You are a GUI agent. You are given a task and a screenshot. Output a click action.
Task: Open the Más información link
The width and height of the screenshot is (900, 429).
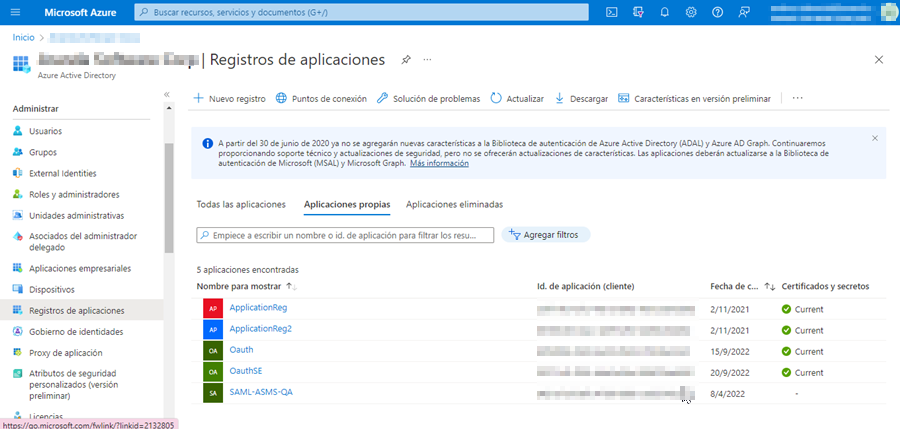[439, 163]
